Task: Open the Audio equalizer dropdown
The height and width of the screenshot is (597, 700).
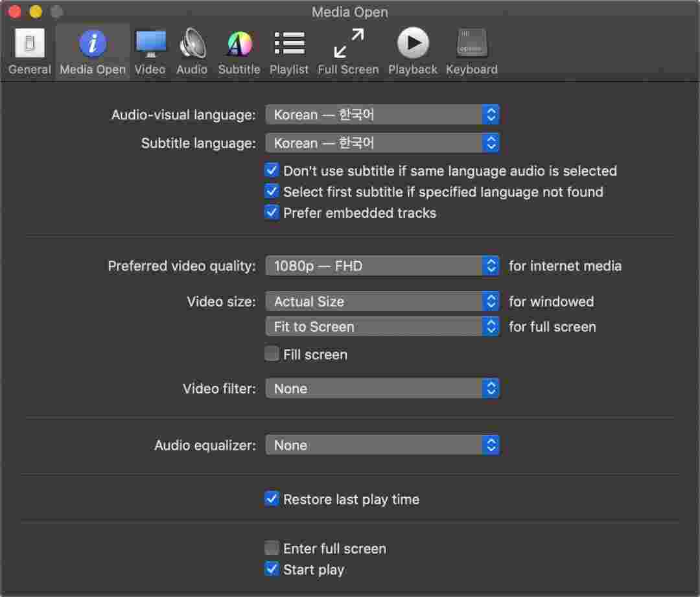Action: click(382, 445)
